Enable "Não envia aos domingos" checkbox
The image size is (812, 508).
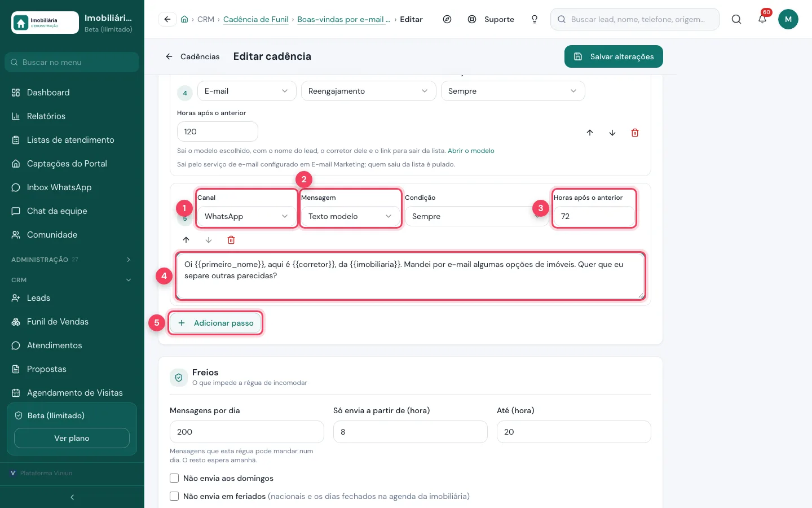tap(174, 478)
